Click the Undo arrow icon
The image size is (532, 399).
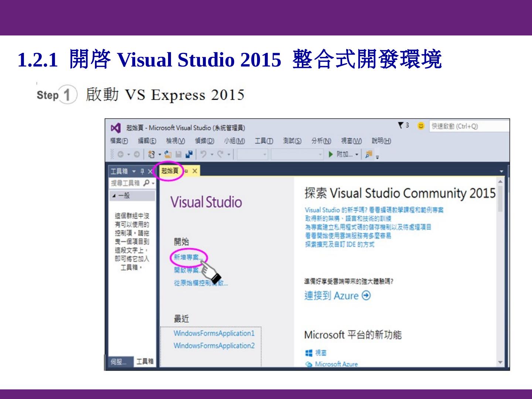point(203,154)
